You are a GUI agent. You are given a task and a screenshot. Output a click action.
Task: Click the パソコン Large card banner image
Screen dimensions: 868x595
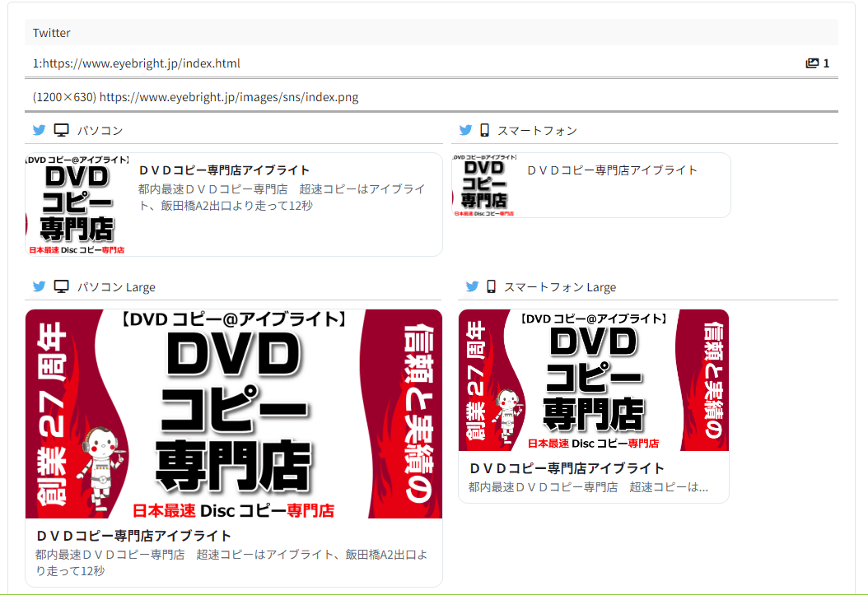pyautogui.click(x=234, y=414)
